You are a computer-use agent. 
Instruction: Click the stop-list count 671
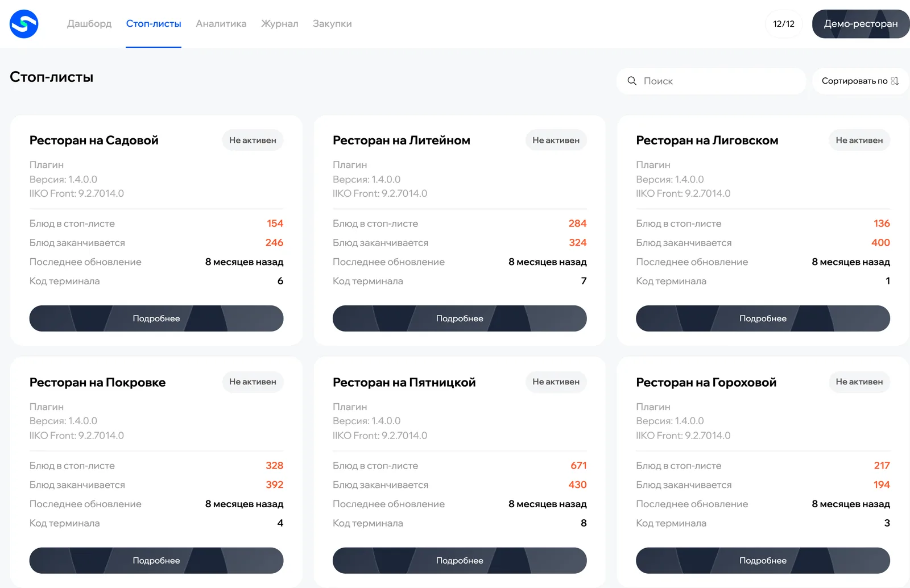coord(578,466)
